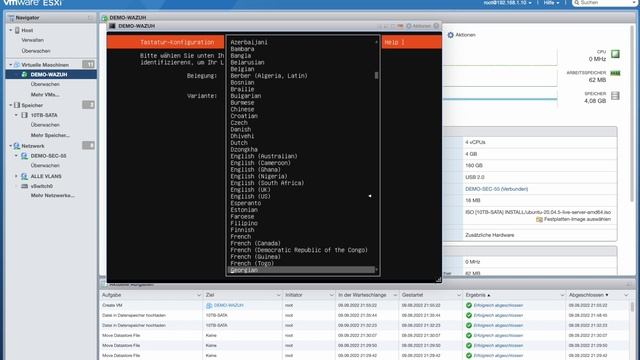The height and width of the screenshot is (360, 640).
Task: Open the Gestartet column dropdown
Action: tap(458, 295)
